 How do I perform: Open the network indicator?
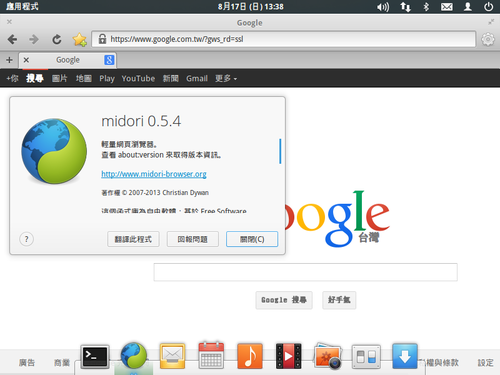(x=405, y=7)
